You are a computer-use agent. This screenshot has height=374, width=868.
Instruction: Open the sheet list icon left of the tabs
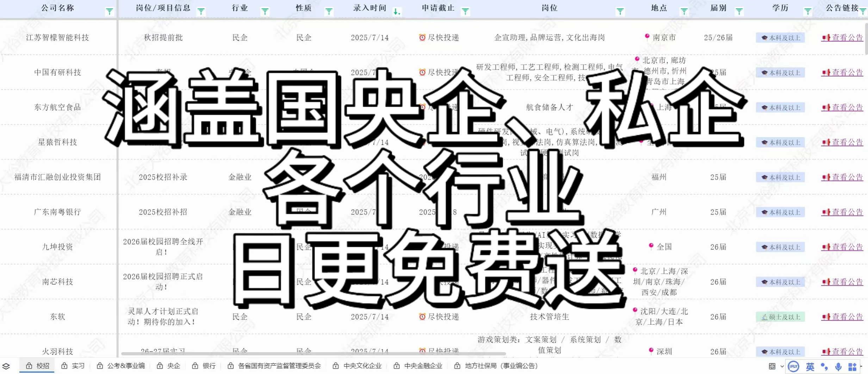pyautogui.click(x=6, y=366)
